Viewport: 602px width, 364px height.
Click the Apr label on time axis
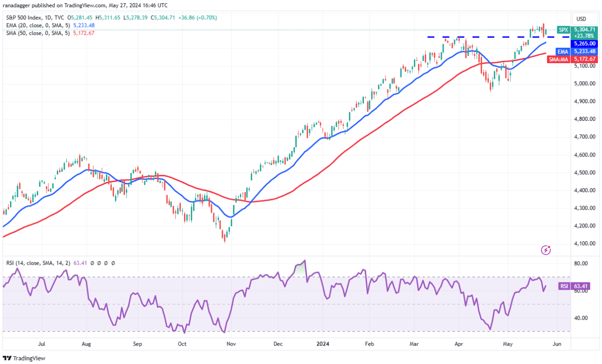pyautogui.click(x=460, y=344)
